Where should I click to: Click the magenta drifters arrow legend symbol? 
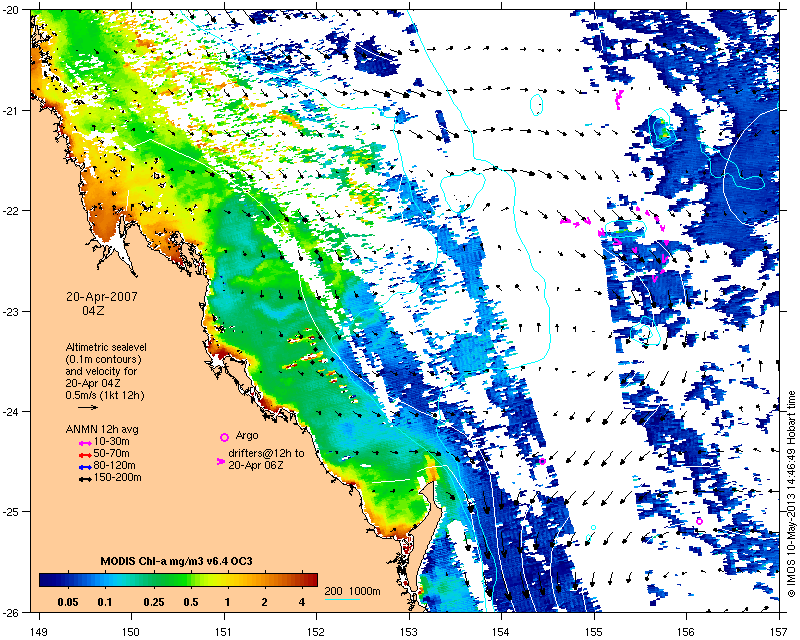(221, 461)
